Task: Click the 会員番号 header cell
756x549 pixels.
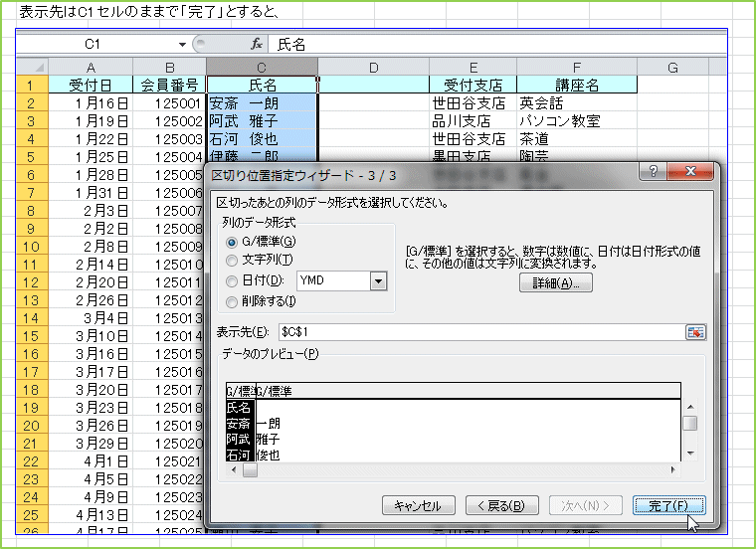Action: [170, 86]
